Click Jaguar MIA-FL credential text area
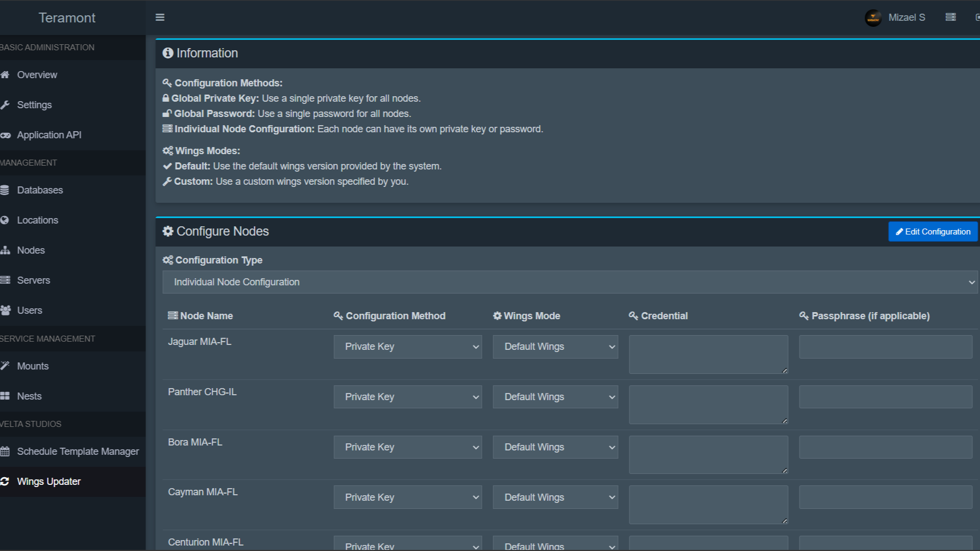The width and height of the screenshot is (980, 551). 708,354
